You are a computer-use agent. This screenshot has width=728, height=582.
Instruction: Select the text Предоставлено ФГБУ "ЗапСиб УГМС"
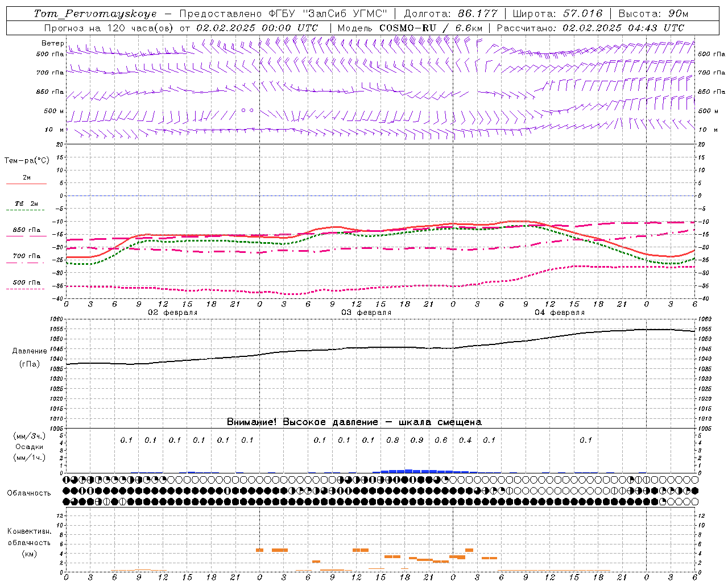tap(283, 14)
